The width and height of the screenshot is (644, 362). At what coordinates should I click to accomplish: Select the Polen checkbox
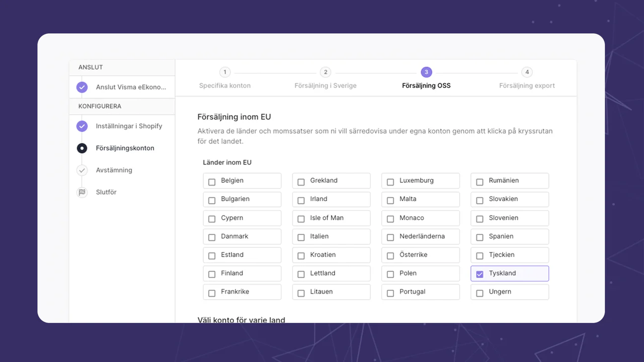[x=390, y=274]
